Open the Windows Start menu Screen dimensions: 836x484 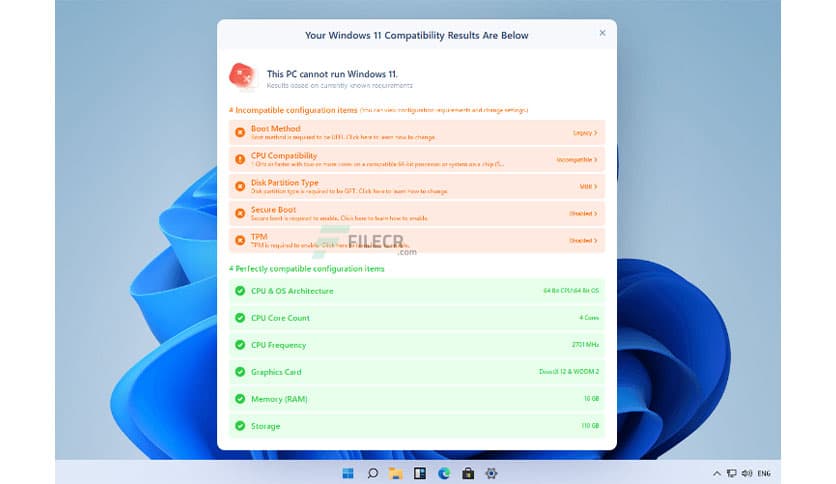pos(348,473)
